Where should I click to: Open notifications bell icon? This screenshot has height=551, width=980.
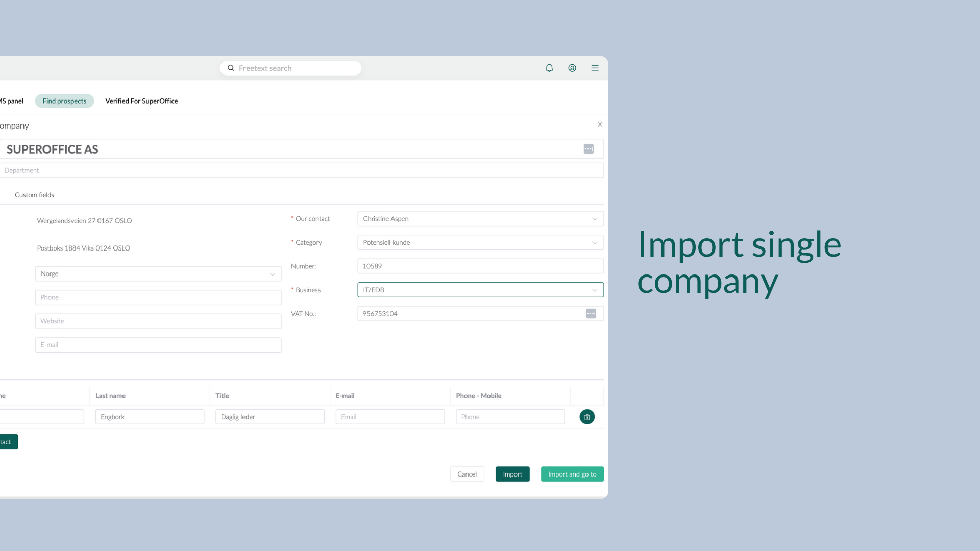click(549, 68)
